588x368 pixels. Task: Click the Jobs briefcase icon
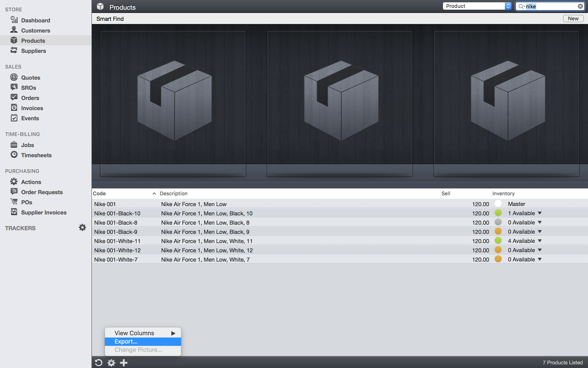pyautogui.click(x=14, y=145)
